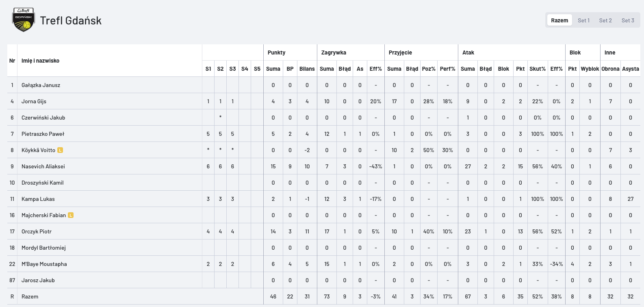Select the Orczyk Piotr player name
This screenshot has width=644, height=307.
click(x=37, y=231)
